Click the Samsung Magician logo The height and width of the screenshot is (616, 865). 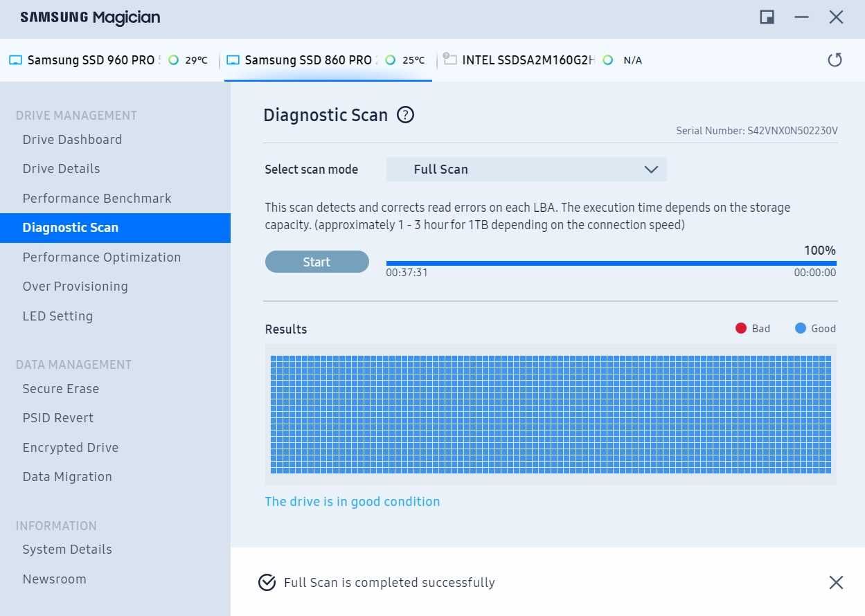tap(90, 18)
